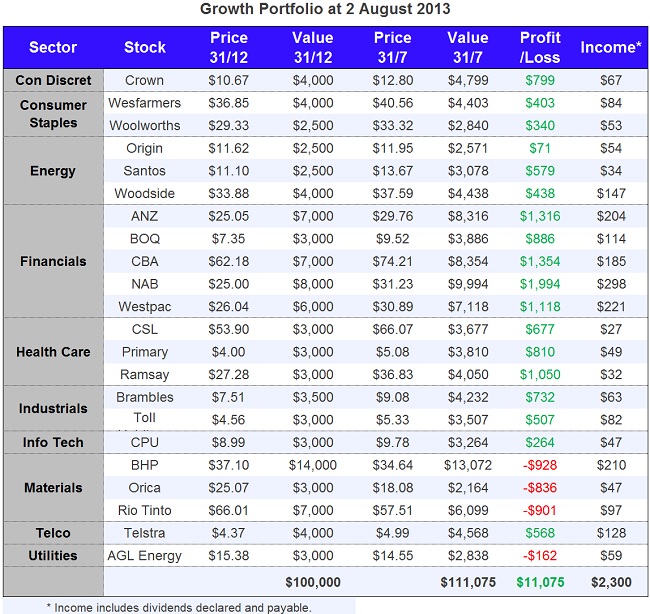650x614 pixels.
Task: Click the Stock column header
Action: (x=145, y=47)
